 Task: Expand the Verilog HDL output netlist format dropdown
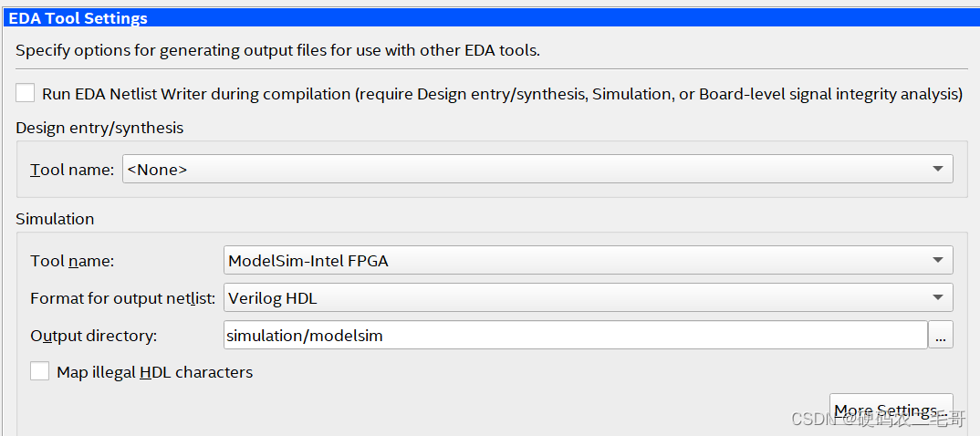[588, 298]
